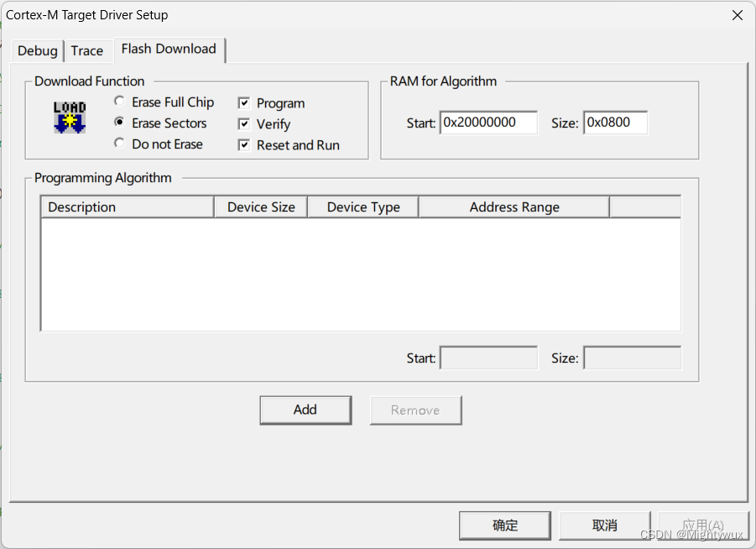Viewport: 756px width, 549px height.
Task: Toggle the Reset and Run checkbox
Action: (243, 144)
